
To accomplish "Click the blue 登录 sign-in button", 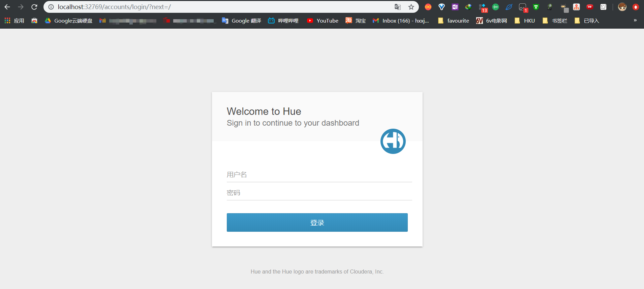I will (x=317, y=222).
